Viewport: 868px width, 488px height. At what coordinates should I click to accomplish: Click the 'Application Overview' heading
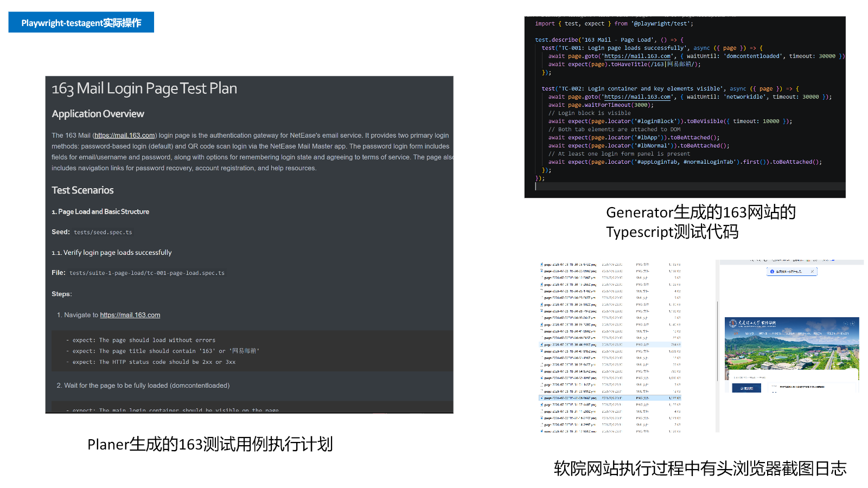(x=98, y=114)
